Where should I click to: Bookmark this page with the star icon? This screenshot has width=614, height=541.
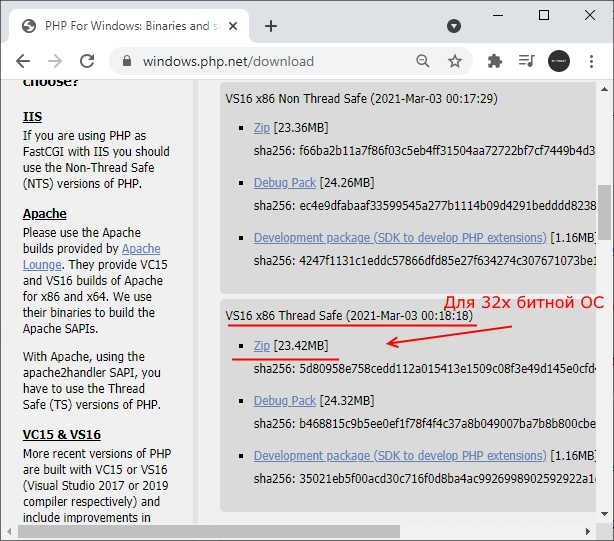coord(455,61)
